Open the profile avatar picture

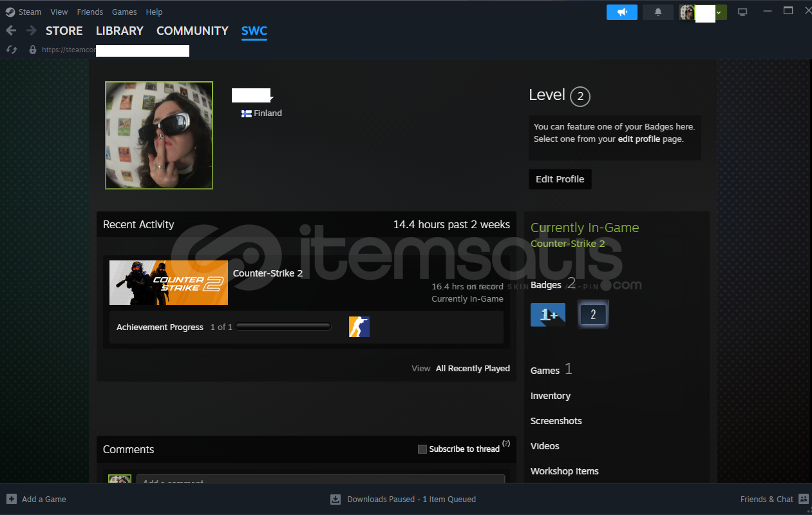(x=159, y=135)
